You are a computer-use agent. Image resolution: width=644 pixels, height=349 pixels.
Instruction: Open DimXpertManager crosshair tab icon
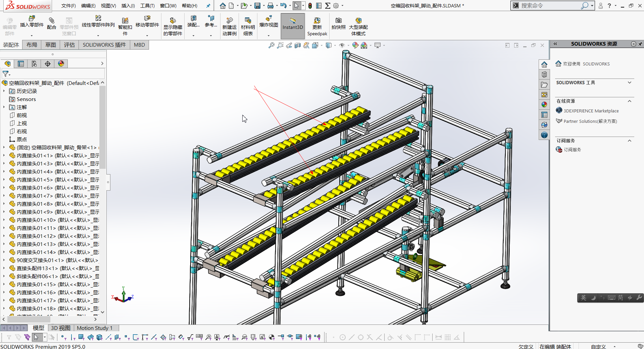click(48, 64)
